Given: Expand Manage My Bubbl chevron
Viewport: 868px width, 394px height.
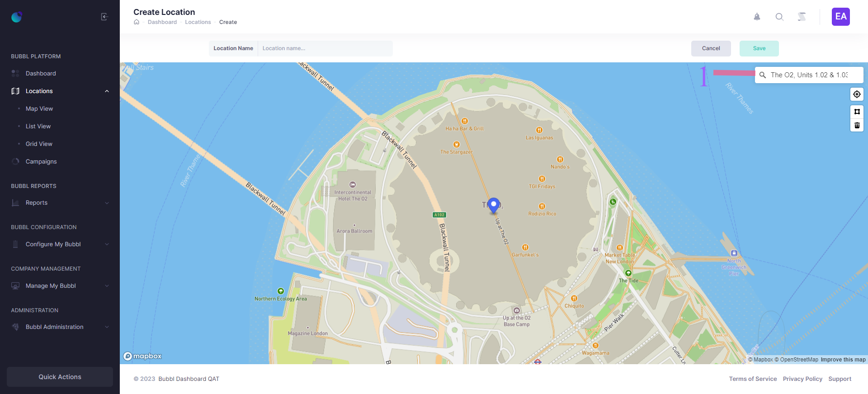Looking at the screenshot, I should tap(107, 286).
